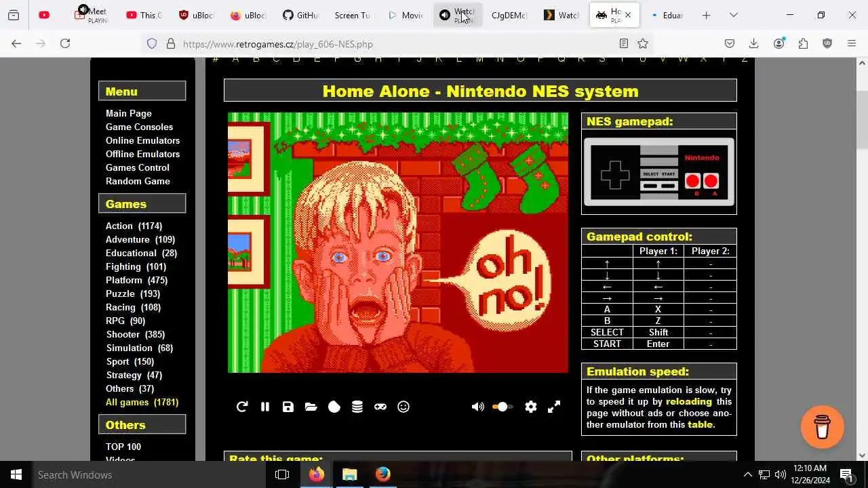
Task: Close the active Home Alone tab
Action: click(x=628, y=15)
